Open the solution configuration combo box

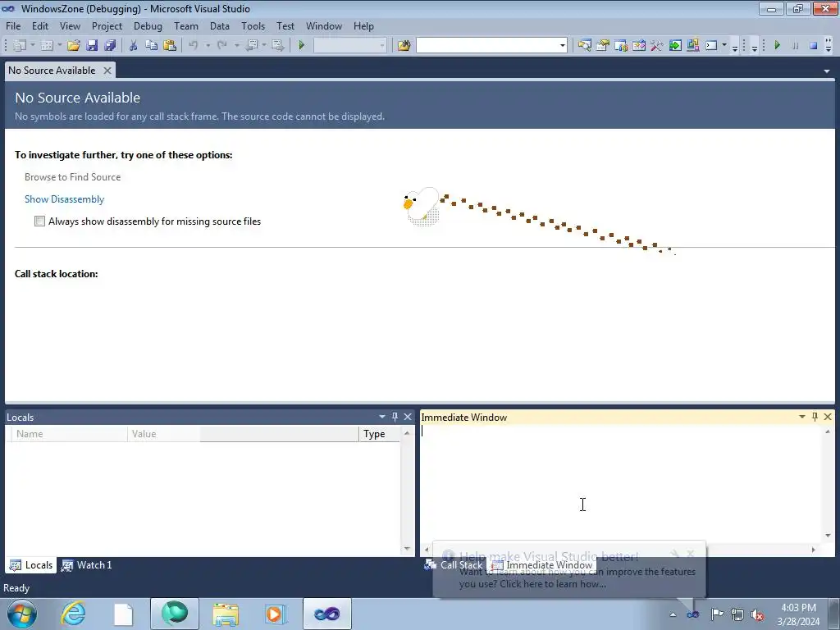[x=349, y=46]
